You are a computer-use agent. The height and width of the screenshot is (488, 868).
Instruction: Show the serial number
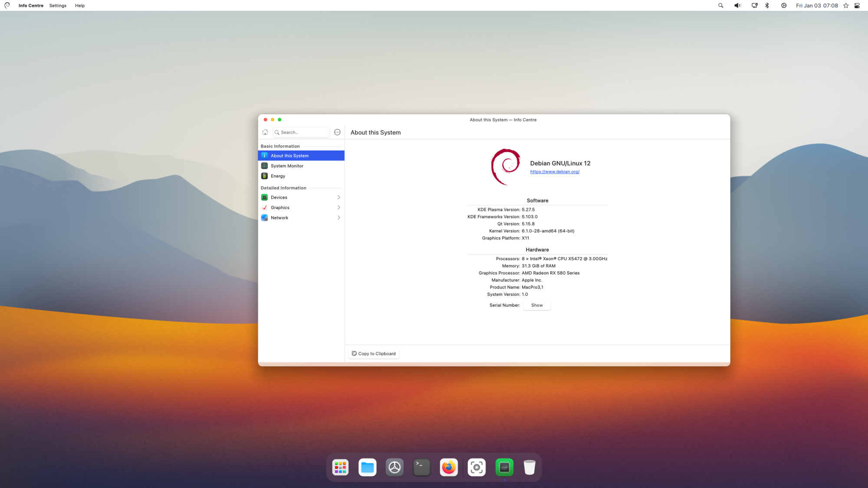[x=537, y=305]
